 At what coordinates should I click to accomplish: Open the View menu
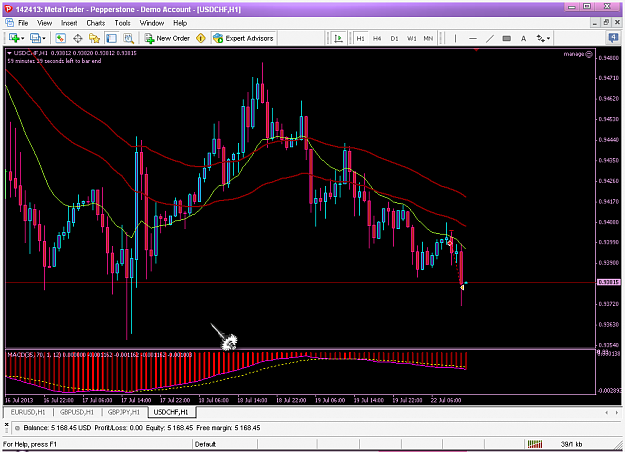click(45, 23)
